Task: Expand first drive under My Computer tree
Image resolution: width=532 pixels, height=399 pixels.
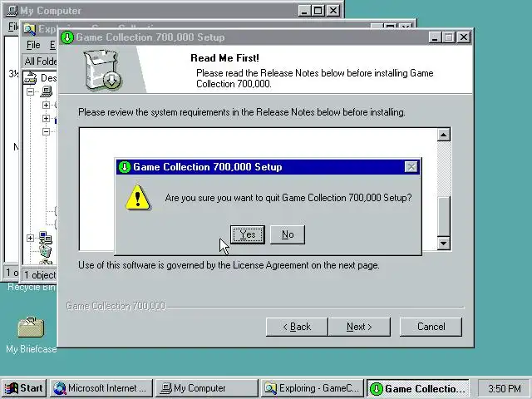Action: pyautogui.click(x=46, y=106)
